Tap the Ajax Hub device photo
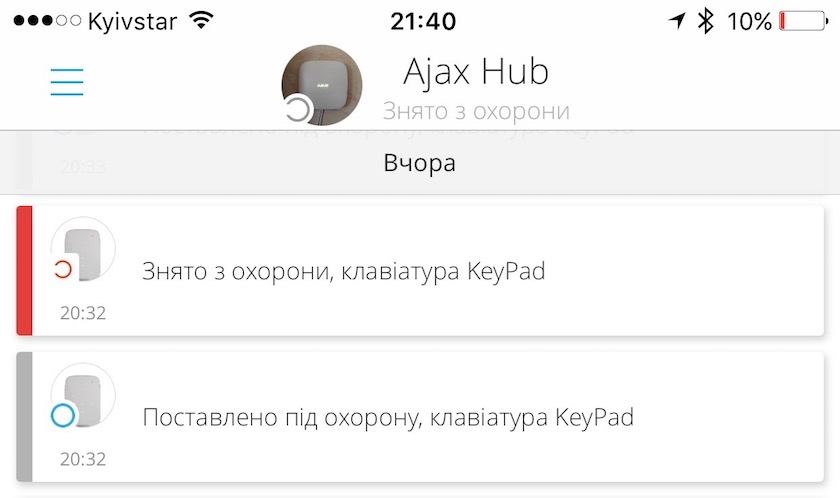The width and height of the screenshot is (840, 498). point(322,85)
